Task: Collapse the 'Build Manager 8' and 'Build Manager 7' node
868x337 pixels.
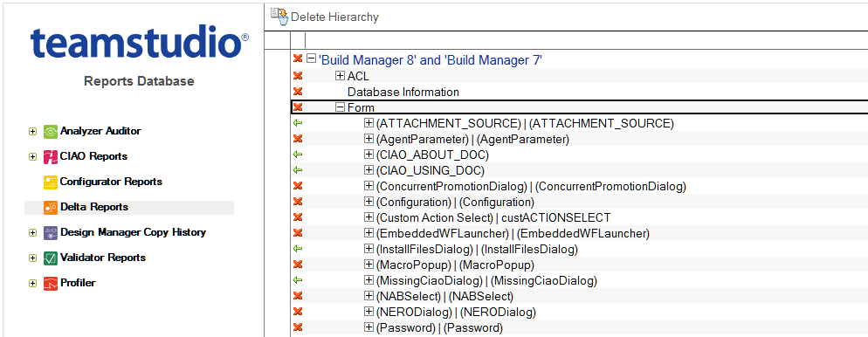Action: 312,58
